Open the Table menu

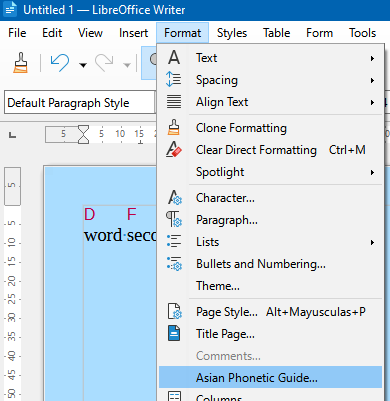[276, 33]
